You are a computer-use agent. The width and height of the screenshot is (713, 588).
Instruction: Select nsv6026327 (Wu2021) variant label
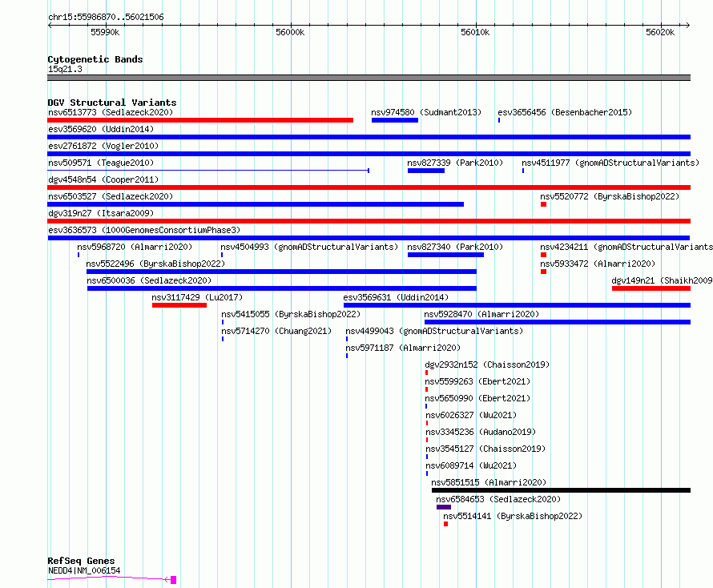pos(472,415)
